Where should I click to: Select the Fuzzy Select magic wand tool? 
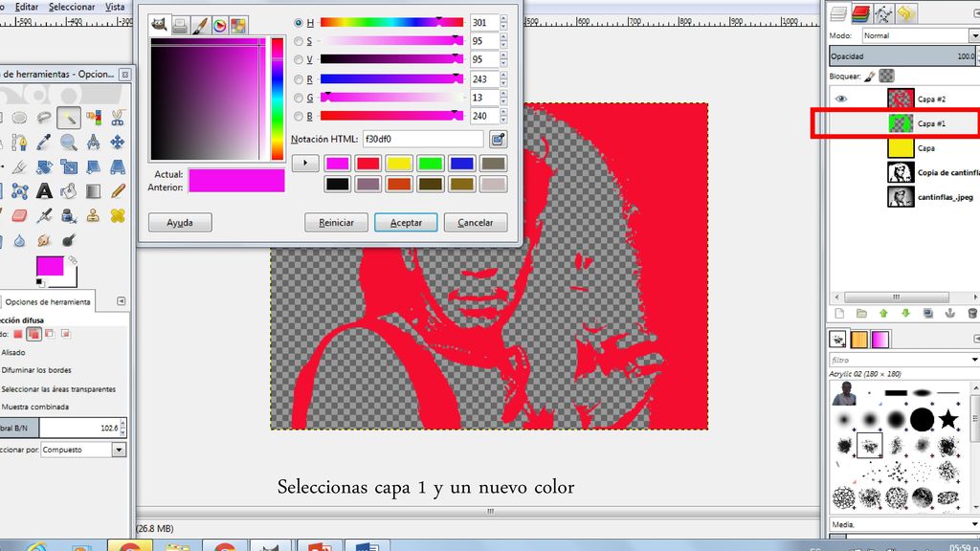tap(69, 118)
